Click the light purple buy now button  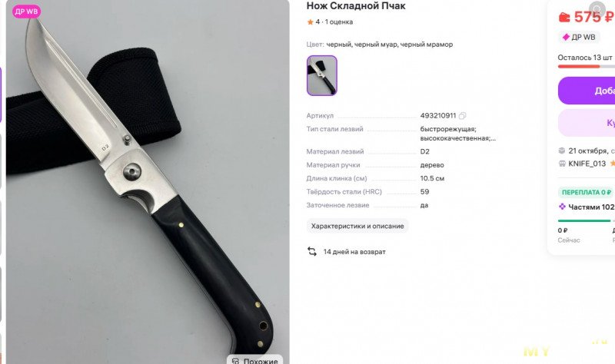click(x=587, y=123)
